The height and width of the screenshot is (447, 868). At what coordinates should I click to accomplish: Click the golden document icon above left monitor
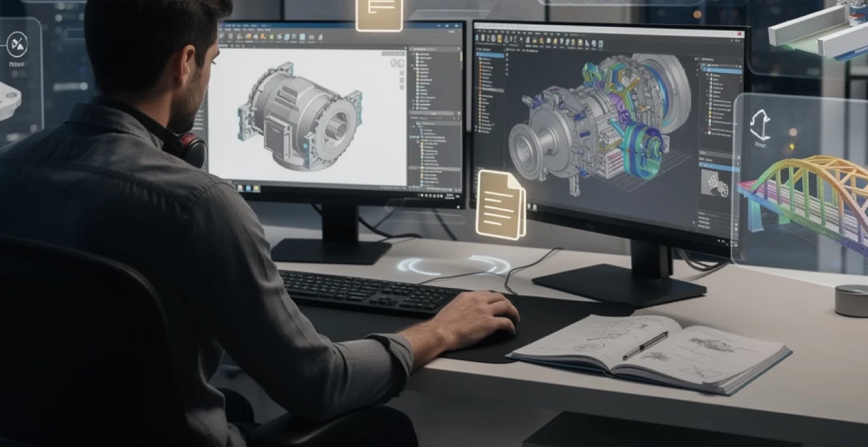(x=379, y=12)
